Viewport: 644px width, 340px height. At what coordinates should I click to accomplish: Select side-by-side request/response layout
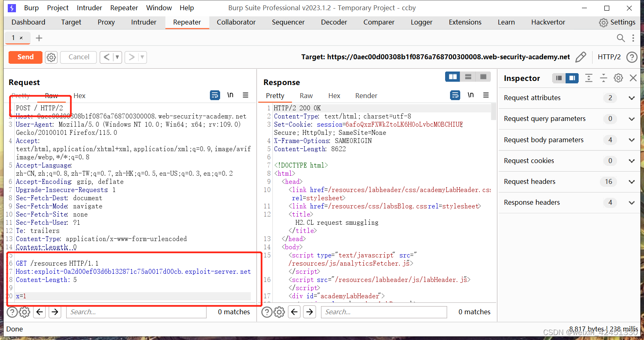click(453, 77)
